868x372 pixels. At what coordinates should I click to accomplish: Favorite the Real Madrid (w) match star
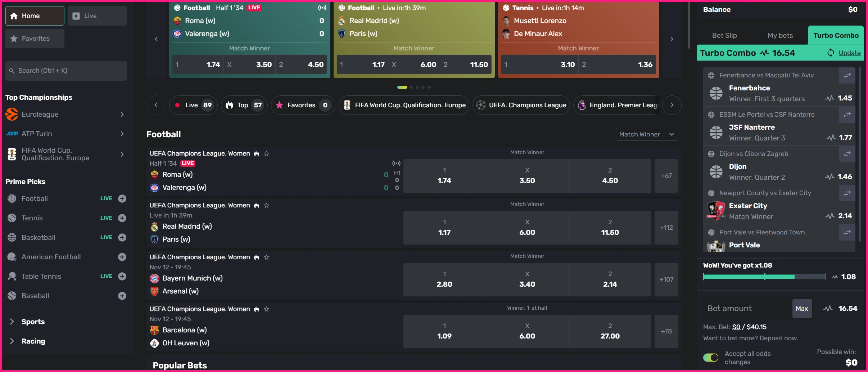(267, 205)
